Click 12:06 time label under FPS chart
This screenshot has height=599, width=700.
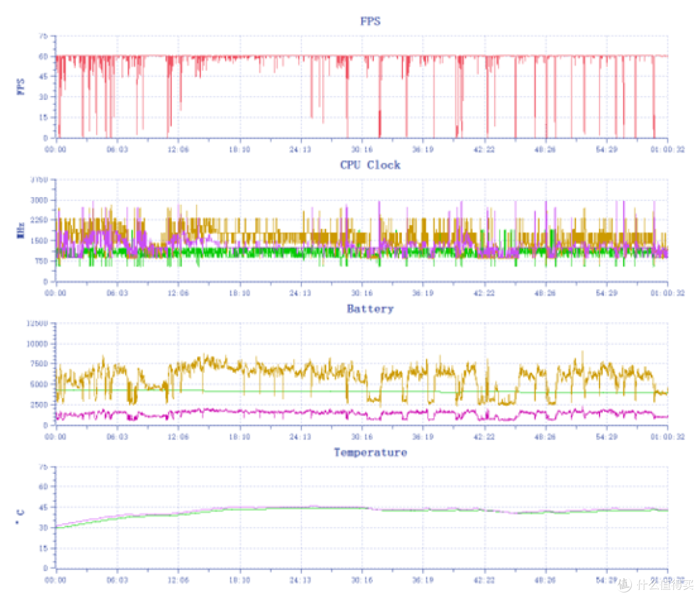[178, 149]
